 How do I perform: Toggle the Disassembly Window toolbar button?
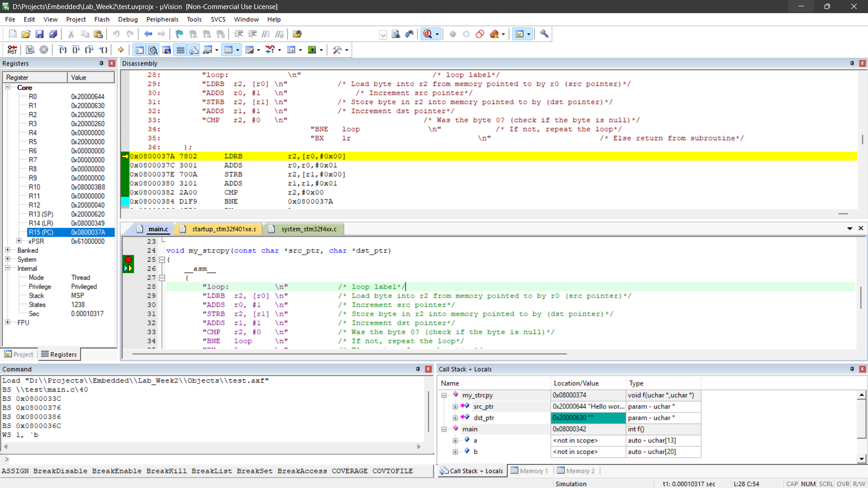click(153, 50)
